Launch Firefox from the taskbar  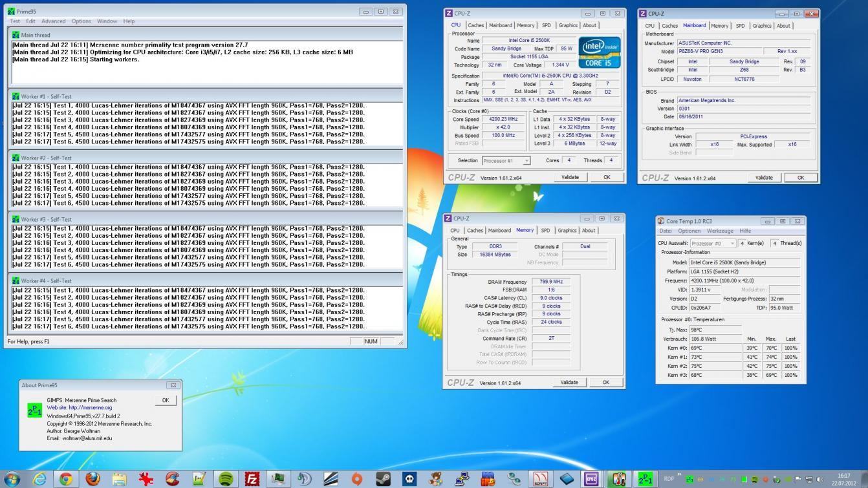[x=92, y=479]
